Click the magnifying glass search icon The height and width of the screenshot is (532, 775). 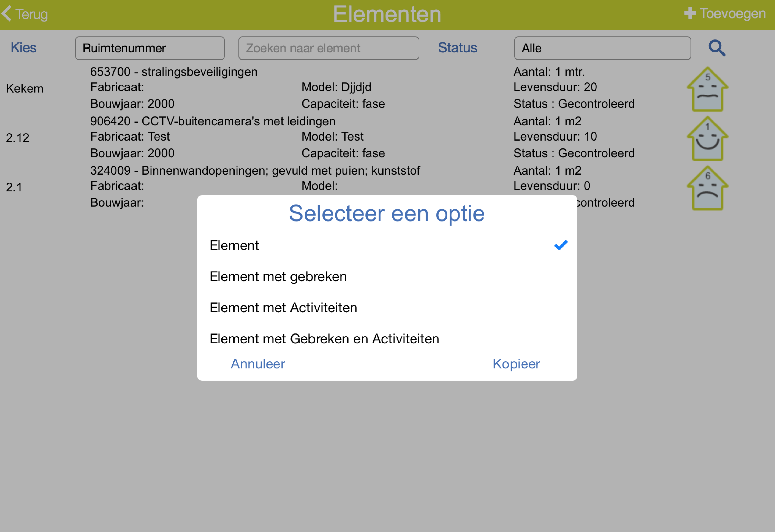(717, 48)
